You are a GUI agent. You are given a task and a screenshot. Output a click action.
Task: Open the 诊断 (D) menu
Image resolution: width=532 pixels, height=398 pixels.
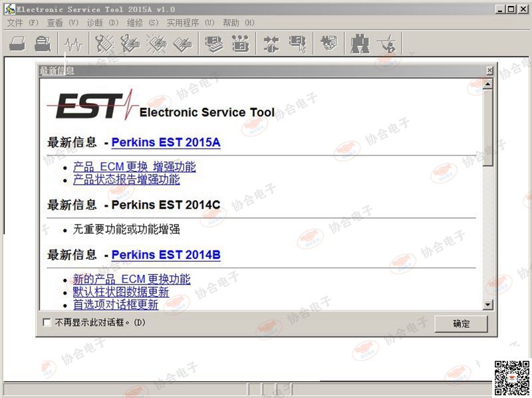[102, 23]
